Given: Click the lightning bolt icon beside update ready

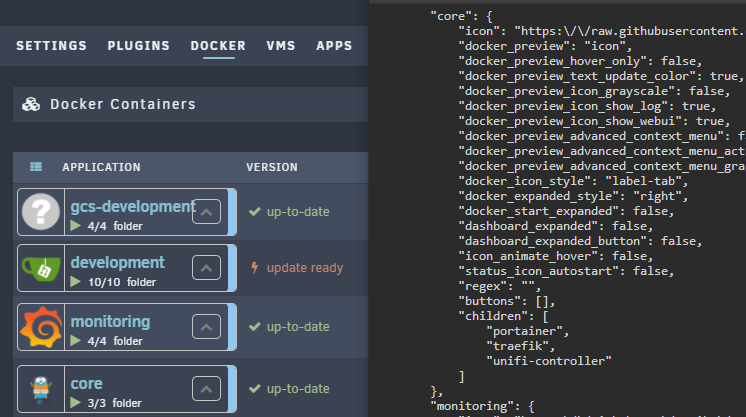Looking at the screenshot, I should click(255, 268).
